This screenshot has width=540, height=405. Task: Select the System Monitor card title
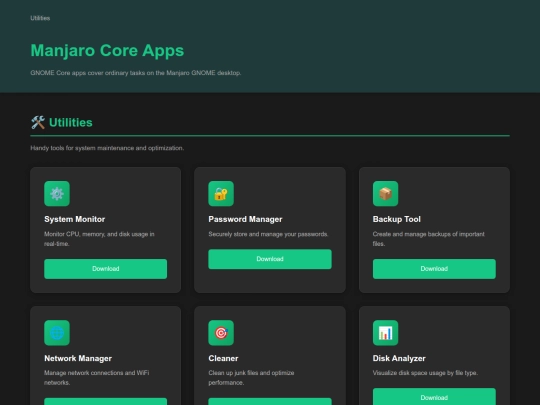[74, 219]
